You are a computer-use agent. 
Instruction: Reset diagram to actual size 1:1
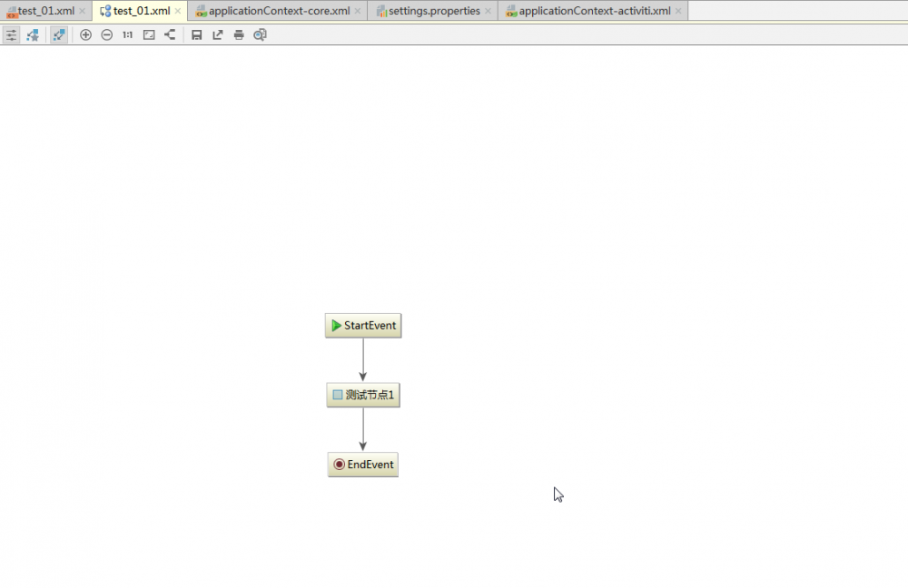(127, 35)
